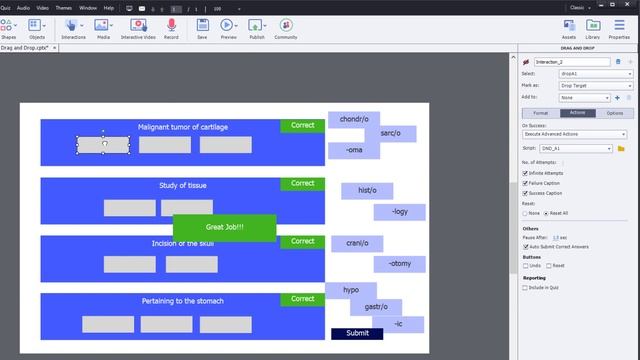Enable the Reset button checkbox
This screenshot has width=640, height=360.
click(x=549, y=266)
